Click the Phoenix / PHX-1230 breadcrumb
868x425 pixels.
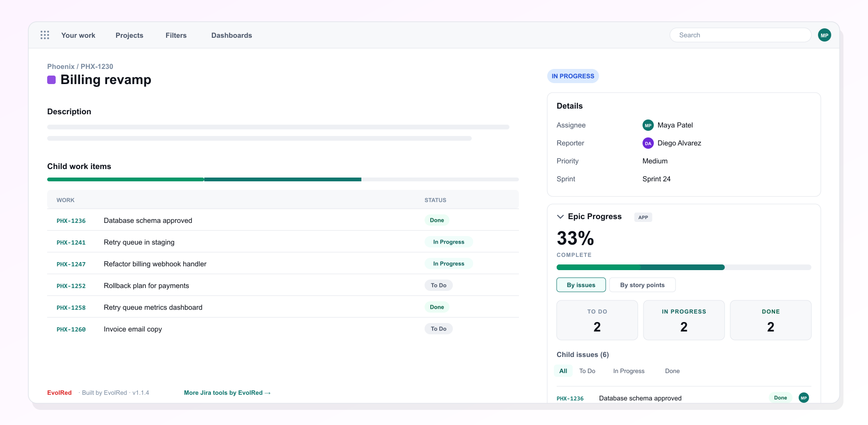pos(80,67)
